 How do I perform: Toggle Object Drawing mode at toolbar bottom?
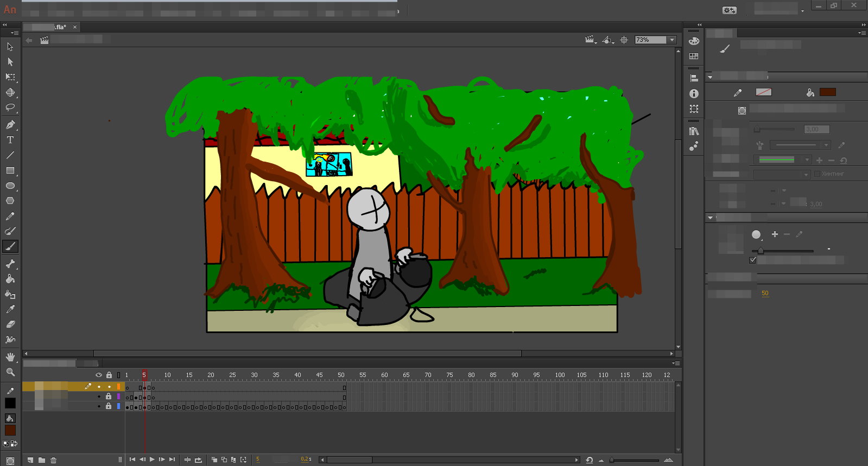tap(10, 461)
